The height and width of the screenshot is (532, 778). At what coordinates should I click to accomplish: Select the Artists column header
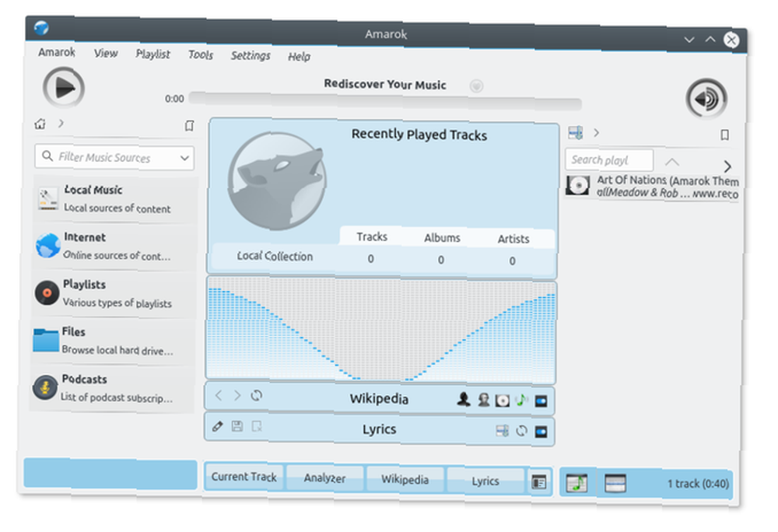click(x=513, y=239)
